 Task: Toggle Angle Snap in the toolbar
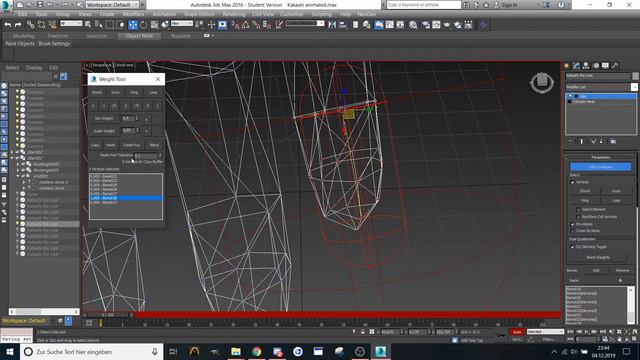[245, 25]
